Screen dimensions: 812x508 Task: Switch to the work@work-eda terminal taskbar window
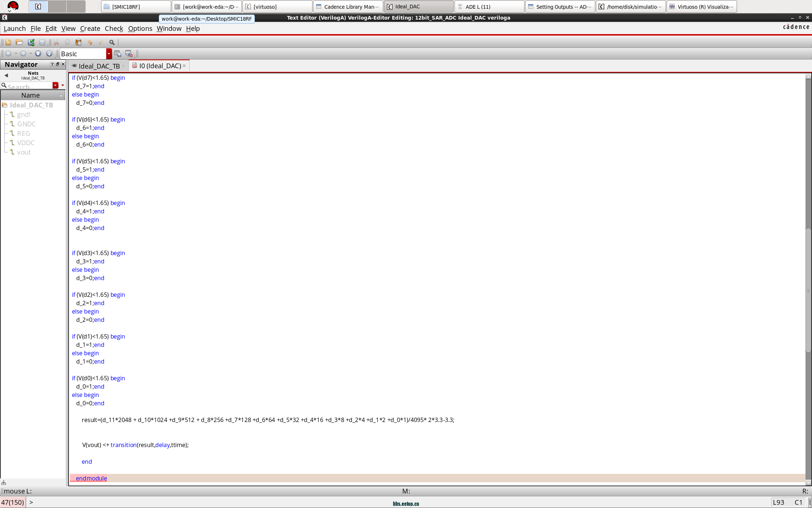(207, 7)
